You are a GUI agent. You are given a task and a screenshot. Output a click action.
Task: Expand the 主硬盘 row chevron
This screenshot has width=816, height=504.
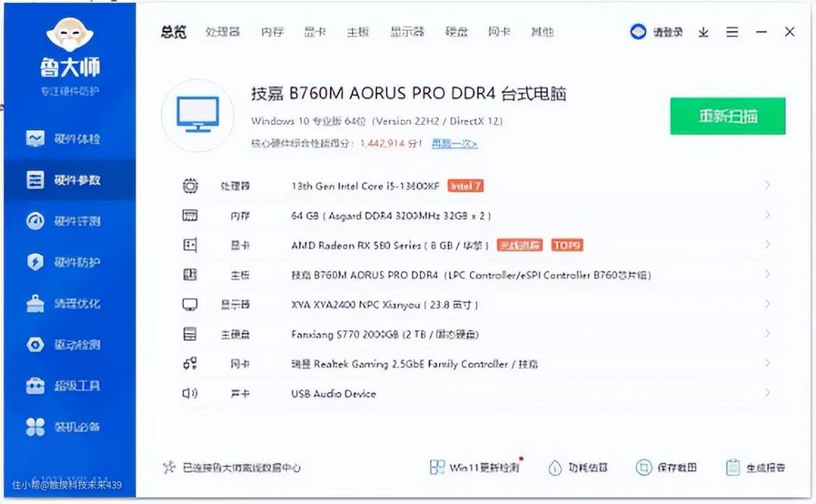(767, 333)
